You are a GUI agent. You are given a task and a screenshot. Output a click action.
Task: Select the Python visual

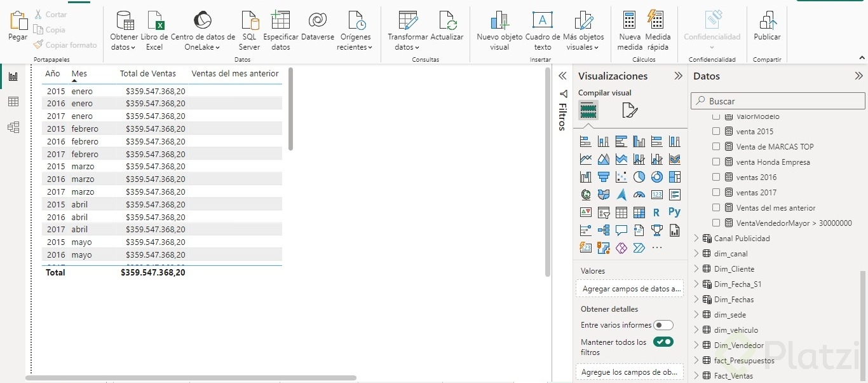point(675,212)
